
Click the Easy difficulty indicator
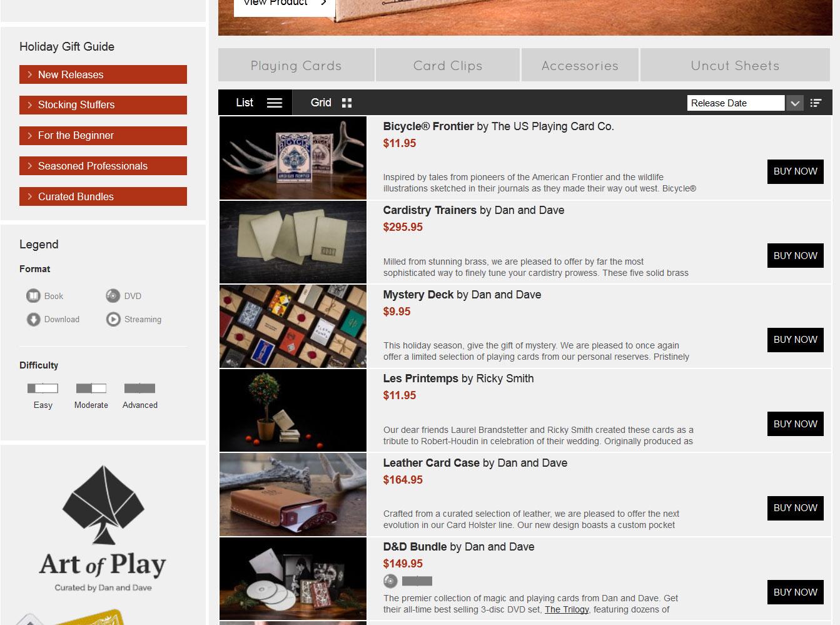tap(43, 389)
